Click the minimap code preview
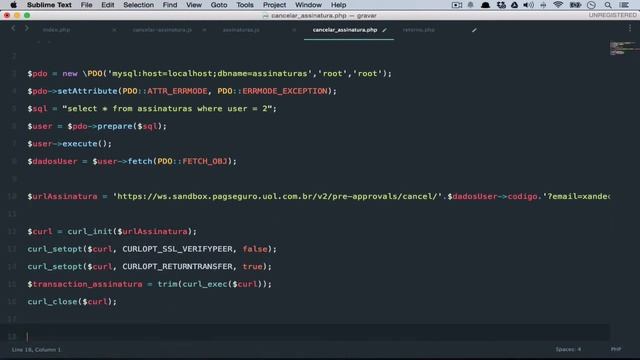640x360 pixels. tap(624, 48)
